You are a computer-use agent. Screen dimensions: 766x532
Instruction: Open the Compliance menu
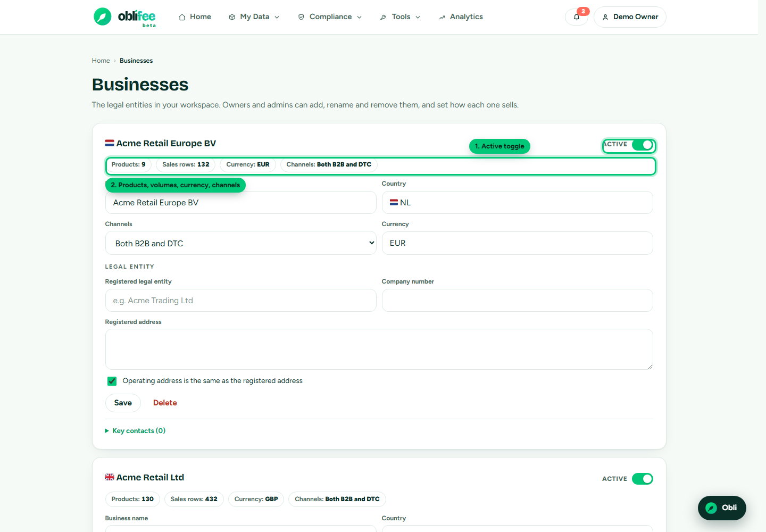point(330,17)
